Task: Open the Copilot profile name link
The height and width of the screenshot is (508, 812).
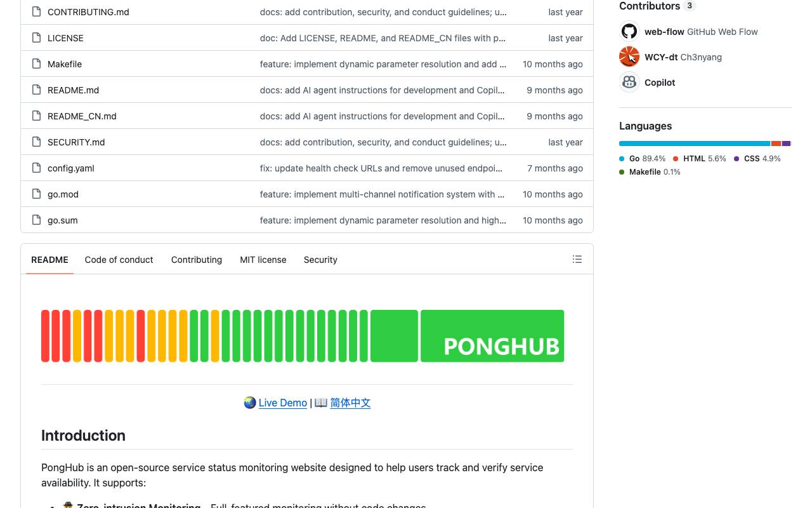Action: [660, 82]
